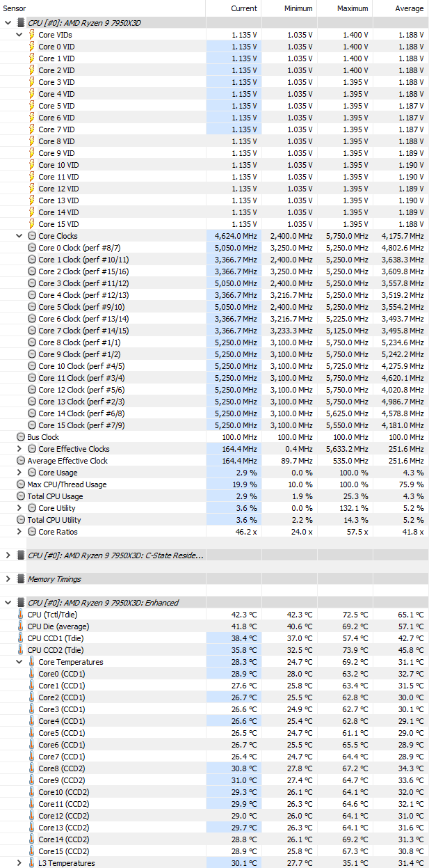Viewport: 429px width, 868px height.
Task: Expand the Core Usage group
Action: click(19, 473)
